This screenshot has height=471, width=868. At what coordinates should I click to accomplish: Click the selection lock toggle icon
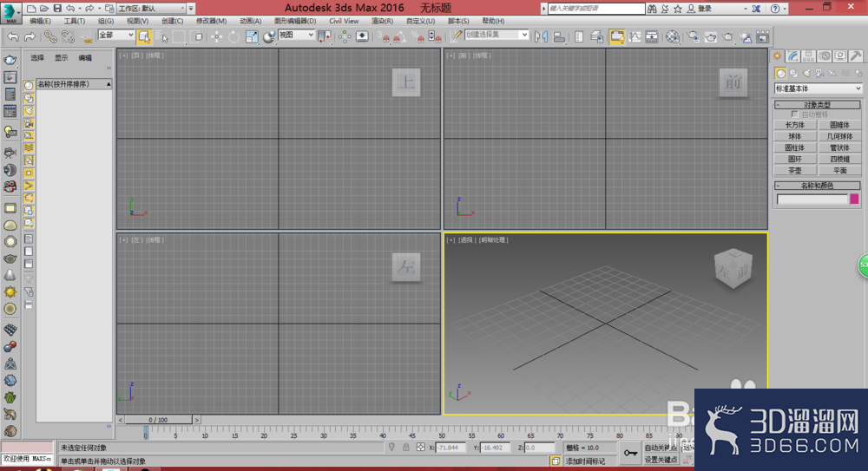405,448
